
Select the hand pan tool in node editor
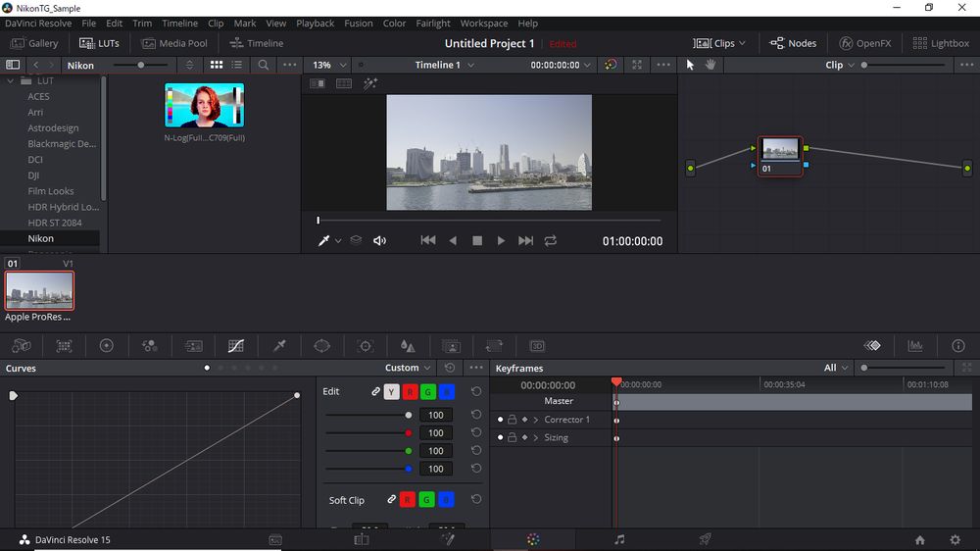coord(710,65)
